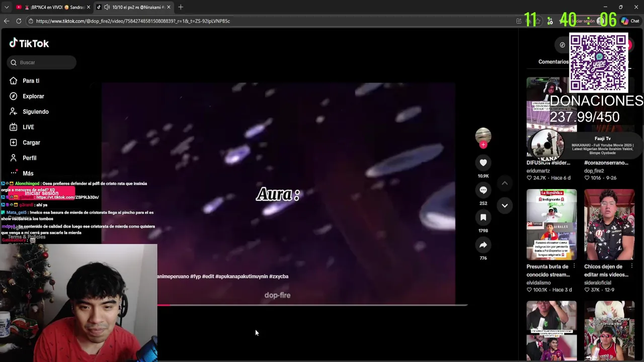This screenshot has height=362, width=644.
Task: Open the #zxycba hashtag
Action: 279,276
